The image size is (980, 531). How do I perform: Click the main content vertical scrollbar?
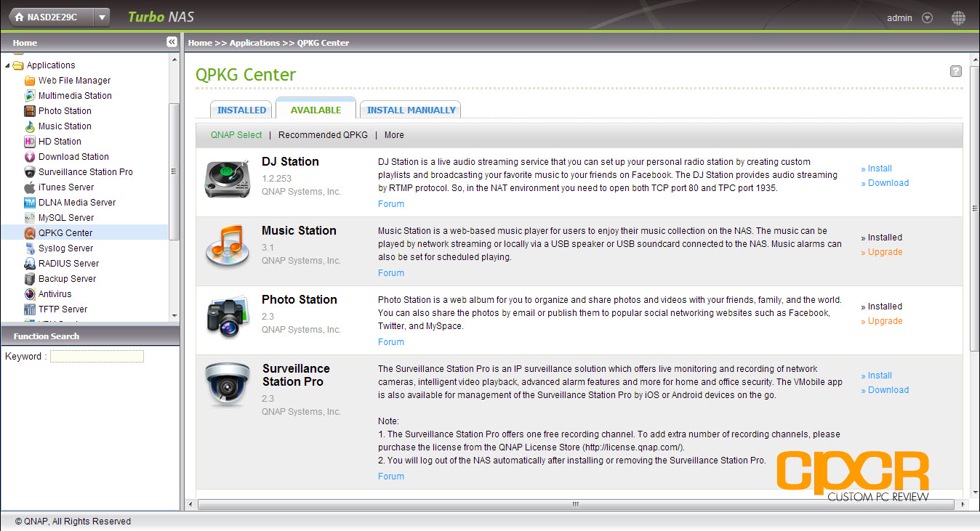tap(975, 207)
